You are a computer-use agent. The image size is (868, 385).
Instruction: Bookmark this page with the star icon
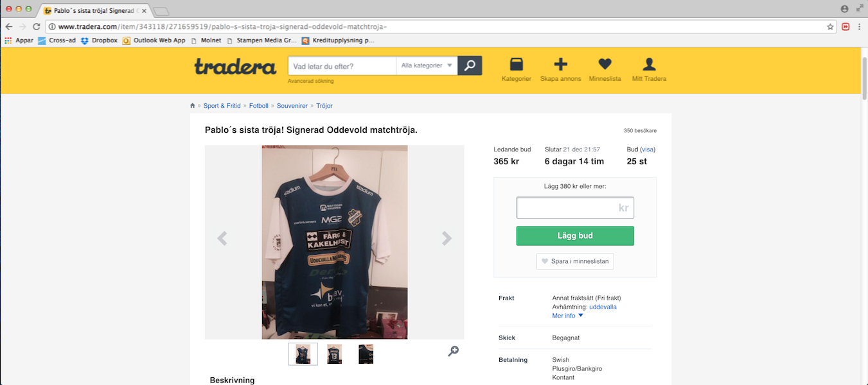tap(830, 27)
